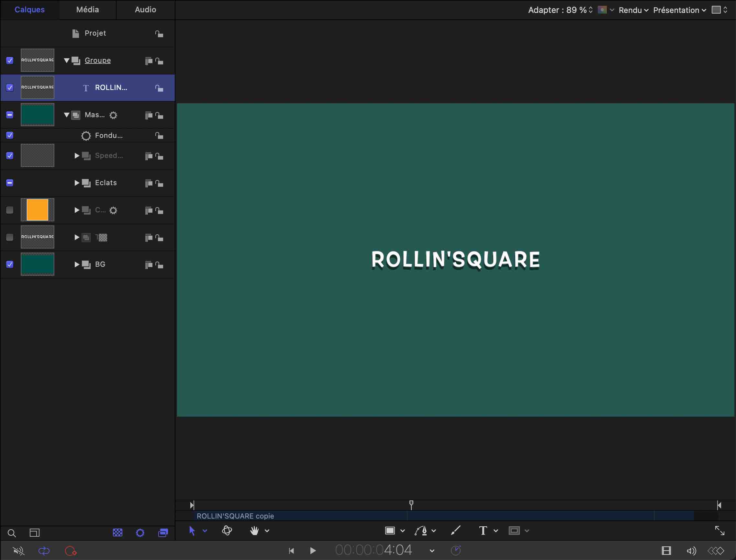This screenshot has width=736, height=560.
Task: Toggle the lock on BG row
Action: click(159, 265)
